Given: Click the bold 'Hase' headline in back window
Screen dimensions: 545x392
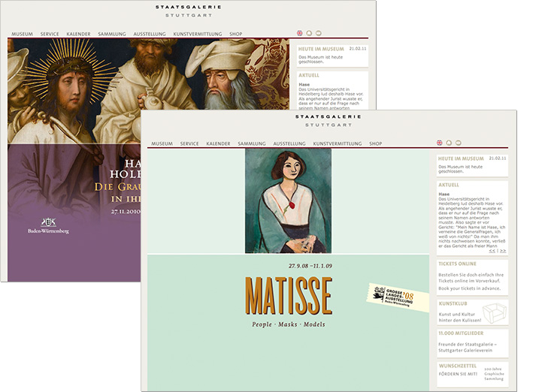Looking at the screenshot, I should coord(304,84).
